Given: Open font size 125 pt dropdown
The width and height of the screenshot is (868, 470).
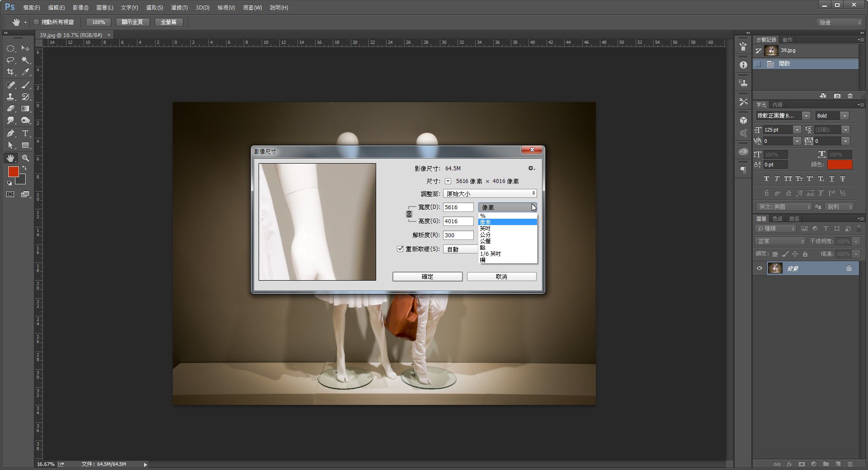Looking at the screenshot, I should click(x=797, y=130).
